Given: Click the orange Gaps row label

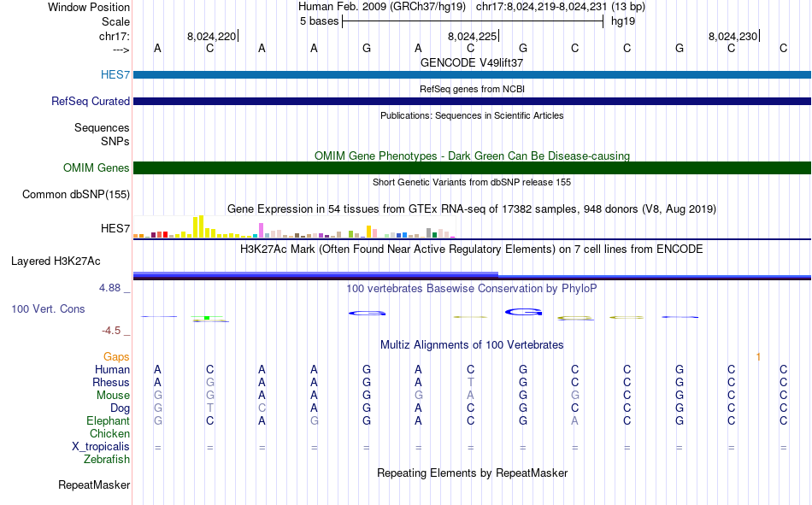Looking at the screenshot, I should click(x=116, y=356).
